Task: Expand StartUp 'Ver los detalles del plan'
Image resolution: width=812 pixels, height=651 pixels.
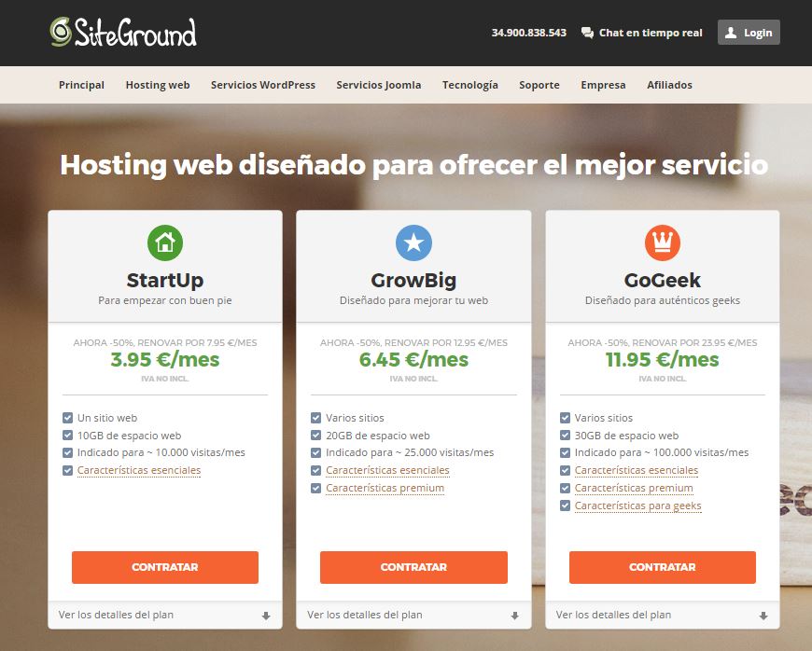Action: 164,615
